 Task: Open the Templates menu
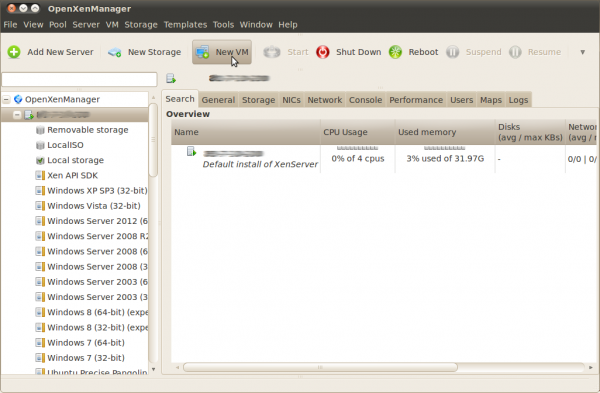click(185, 24)
